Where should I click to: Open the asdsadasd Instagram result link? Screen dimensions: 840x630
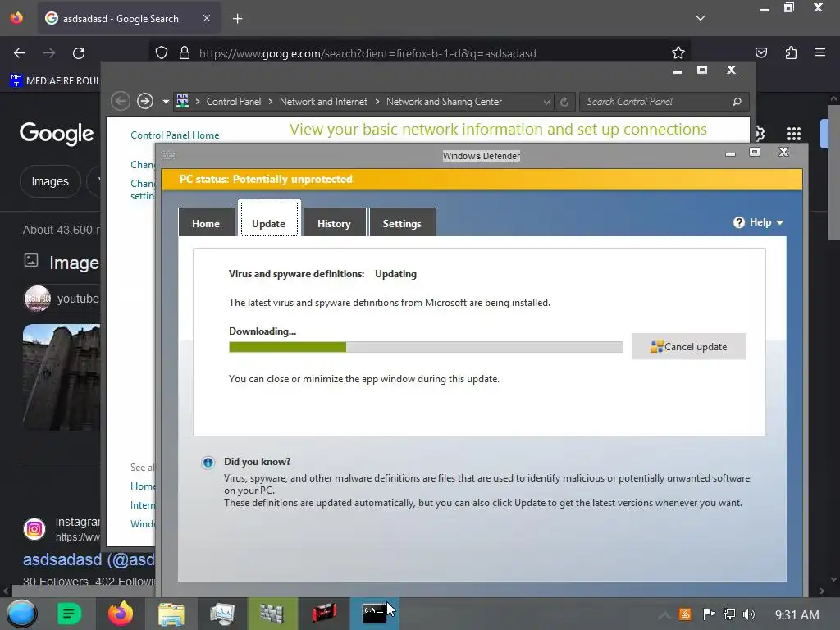(89, 559)
